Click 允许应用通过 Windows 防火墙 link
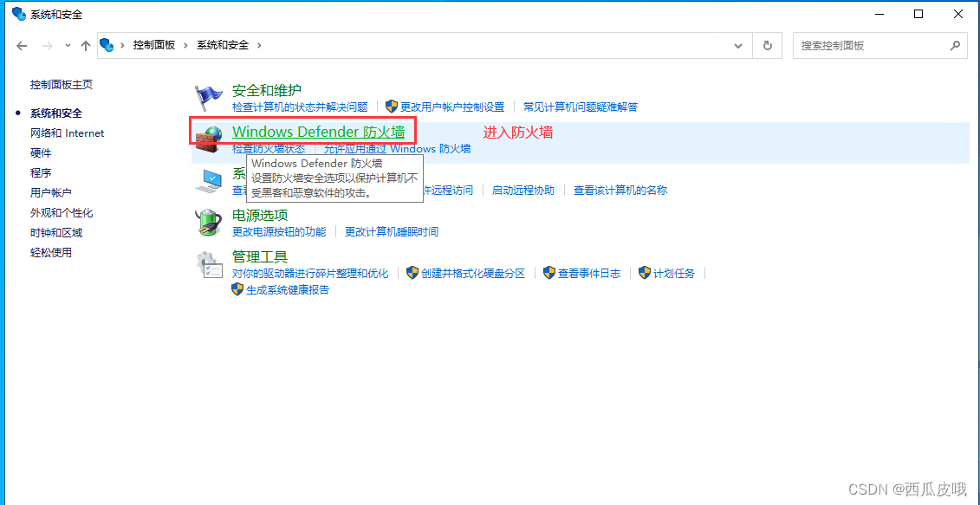This screenshot has width=980, height=505. coord(398,149)
